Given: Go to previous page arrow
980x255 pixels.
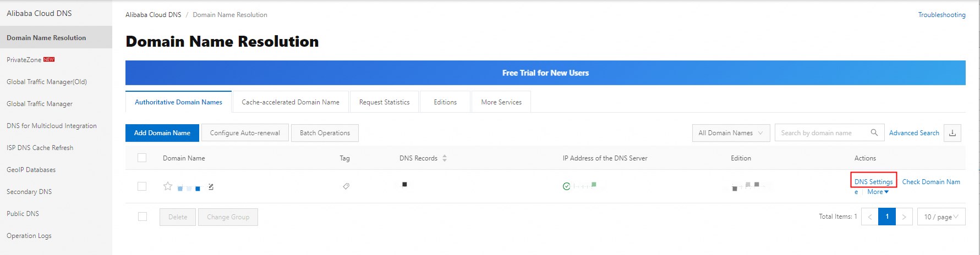Looking at the screenshot, I should point(870,217).
